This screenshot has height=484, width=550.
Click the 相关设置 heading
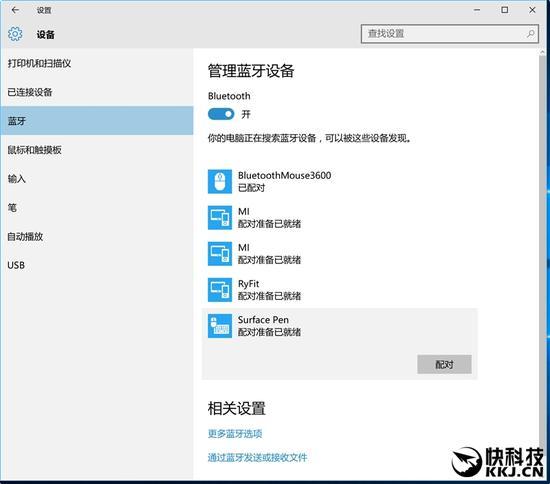pyautogui.click(x=237, y=408)
